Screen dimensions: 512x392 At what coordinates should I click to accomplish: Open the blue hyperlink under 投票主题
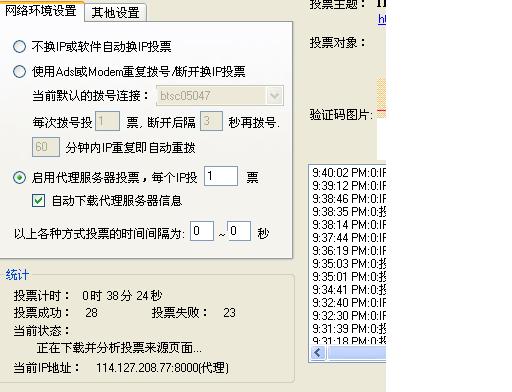382,19
